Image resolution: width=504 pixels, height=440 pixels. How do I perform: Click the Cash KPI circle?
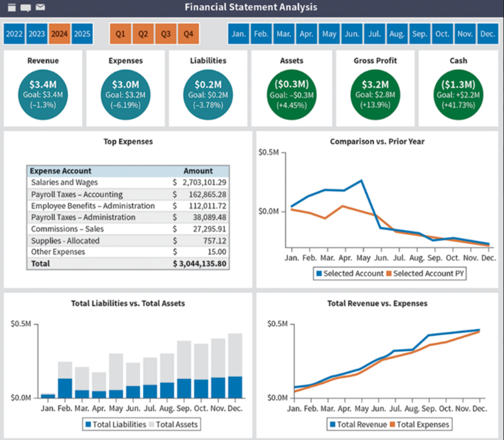tap(458, 92)
